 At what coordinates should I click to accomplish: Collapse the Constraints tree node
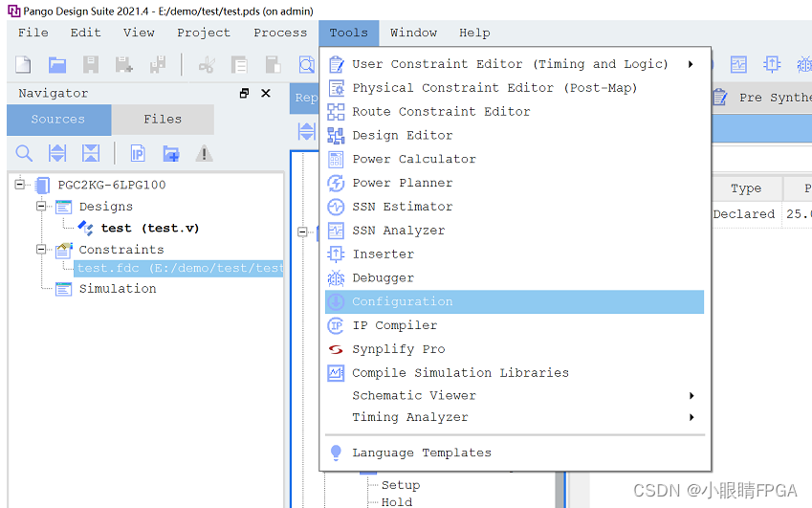point(41,249)
